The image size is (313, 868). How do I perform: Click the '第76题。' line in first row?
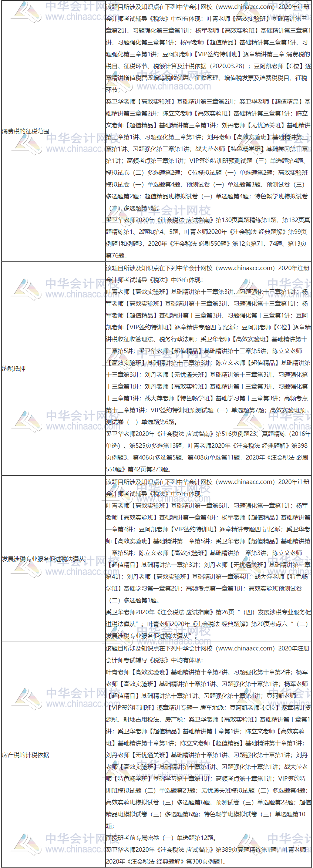(x=117, y=256)
